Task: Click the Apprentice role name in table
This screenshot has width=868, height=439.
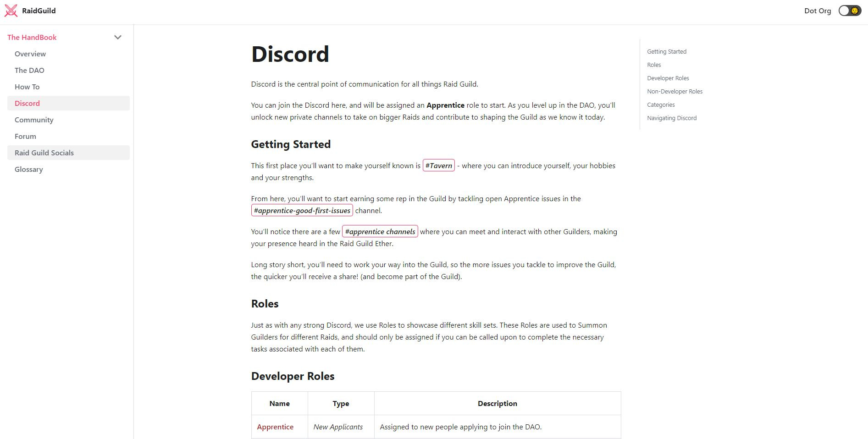Action: click(x=275, y=427)
